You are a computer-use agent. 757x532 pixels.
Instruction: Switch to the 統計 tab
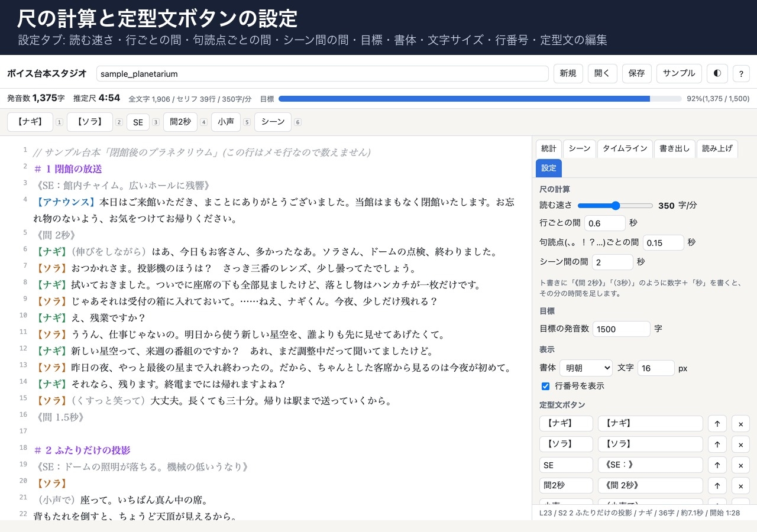pyautogui.click(x=548, y=149)
